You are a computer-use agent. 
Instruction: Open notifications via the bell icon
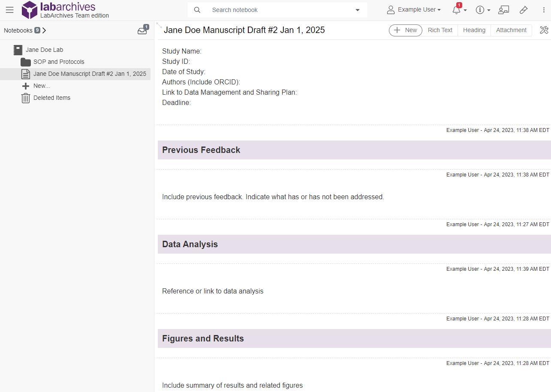[456, 10]
